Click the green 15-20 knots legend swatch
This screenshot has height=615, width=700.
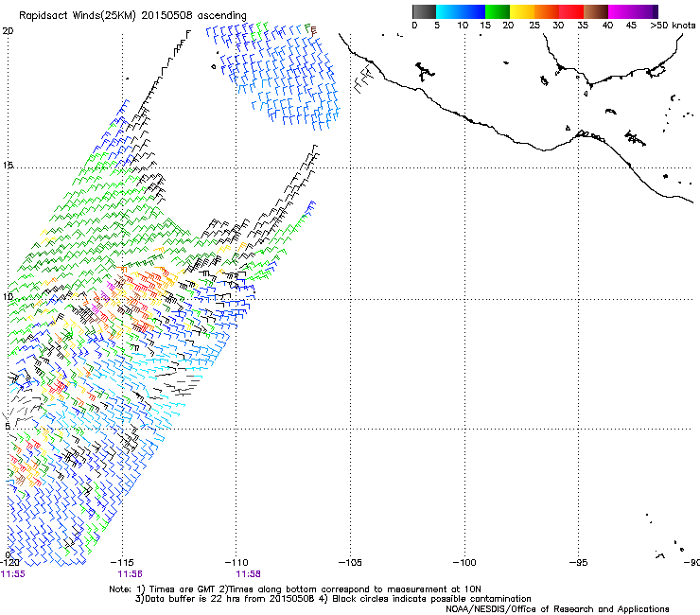point(498,11)
